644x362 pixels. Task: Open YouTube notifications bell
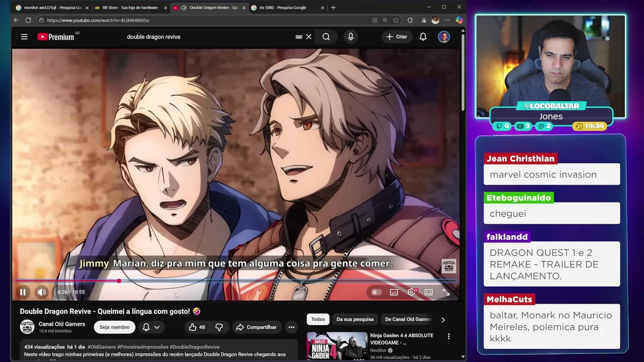coord(423,37)
